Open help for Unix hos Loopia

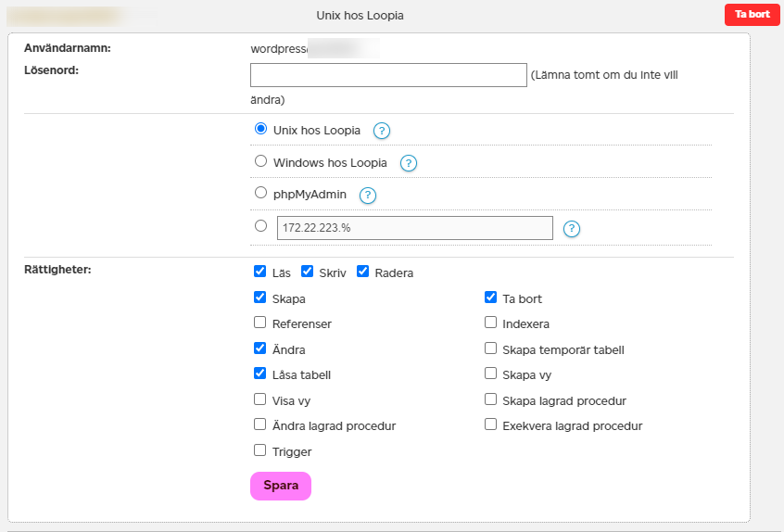click(x=382, y=131)
